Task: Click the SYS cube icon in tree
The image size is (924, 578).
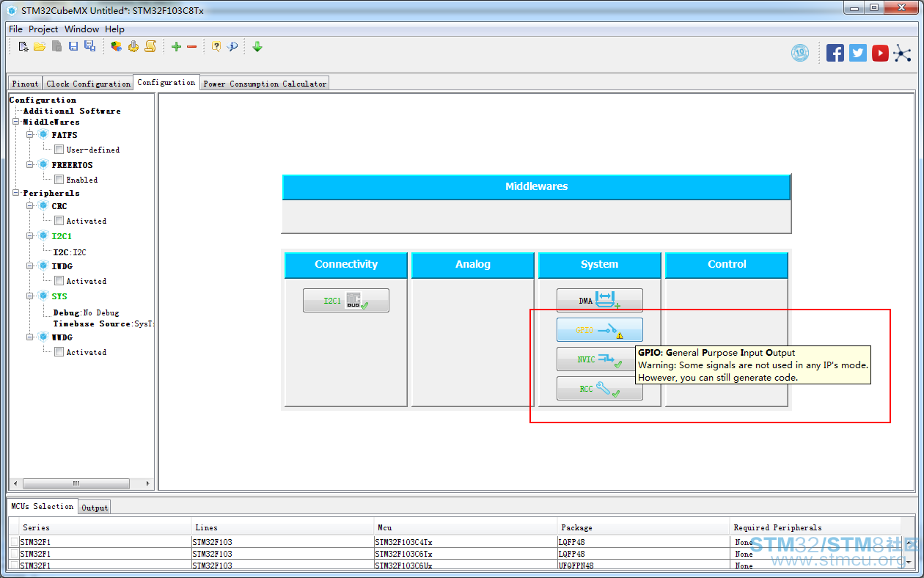Action: pyautogui.click(x=43, y=296)
